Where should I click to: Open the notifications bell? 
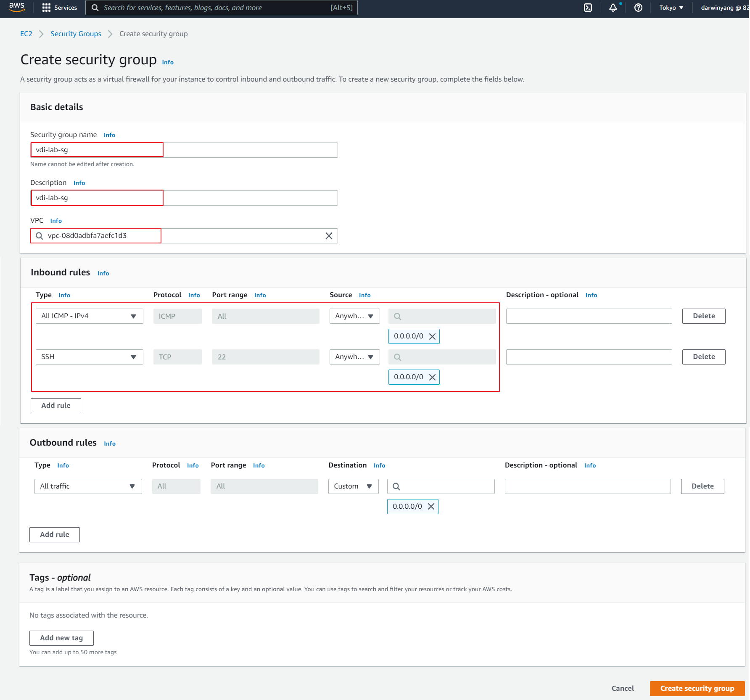[x=613, y=8]
